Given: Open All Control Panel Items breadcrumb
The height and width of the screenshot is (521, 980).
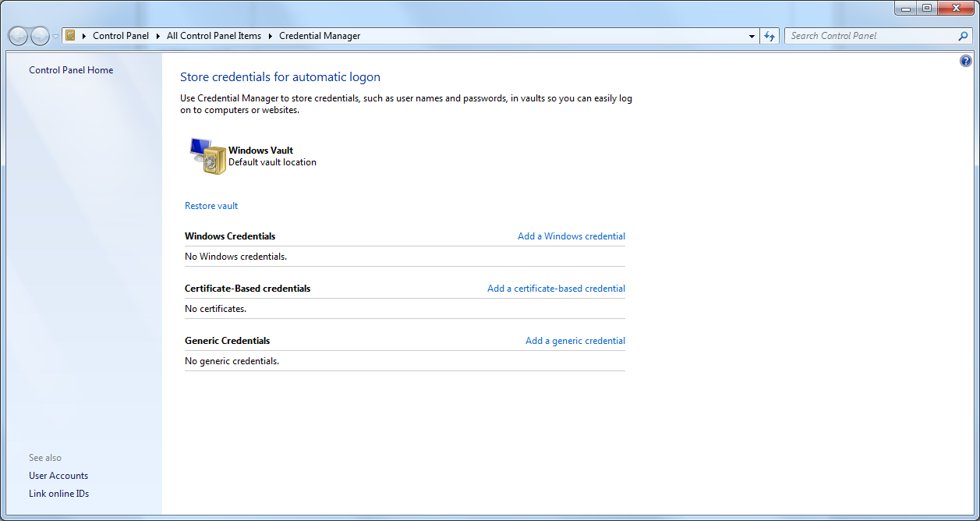Looking at the screenshot, I should (x=214, y=36).
